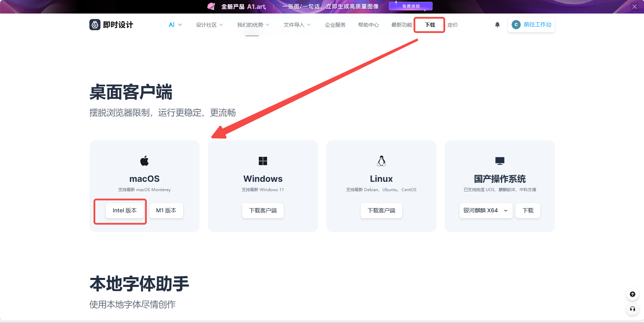Viewport: 644px width, 323px height.
Task: Expand the 设计社区 menu
Action: [209, 25]
